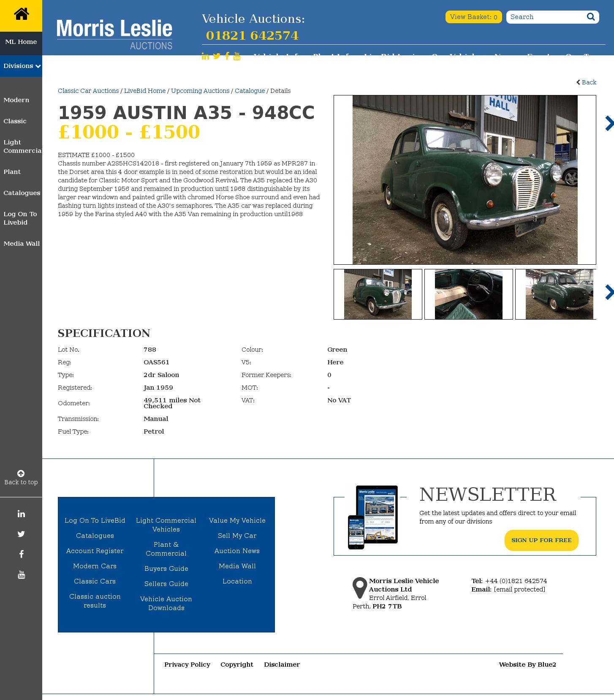Open Facebook icon in left sidebar
This screenshot has width=614, height=700.
pos(21,554)
